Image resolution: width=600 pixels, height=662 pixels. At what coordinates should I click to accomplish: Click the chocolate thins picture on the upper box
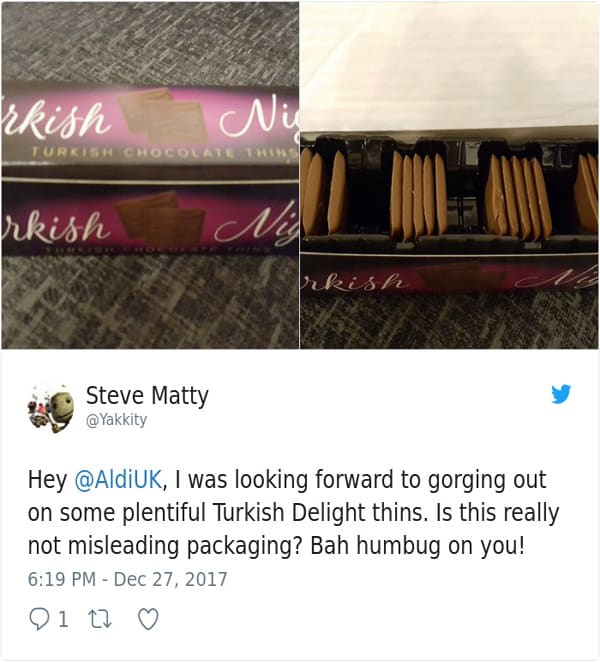pyautogui.click(x=163, y=115)
